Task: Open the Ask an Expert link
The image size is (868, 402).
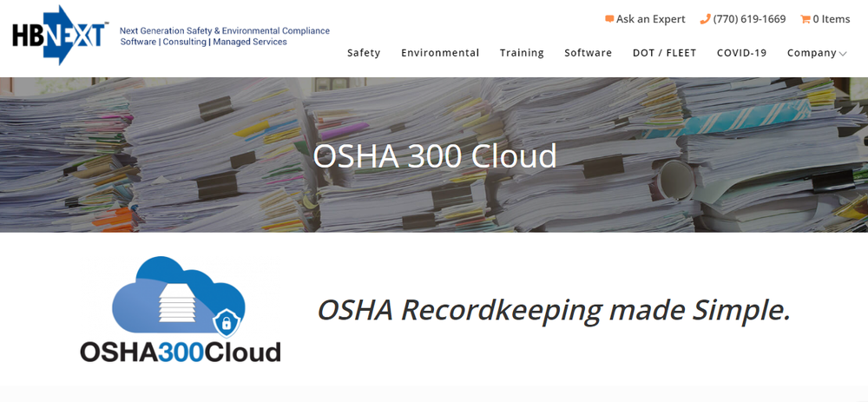Action: click(x=650, y=19)
